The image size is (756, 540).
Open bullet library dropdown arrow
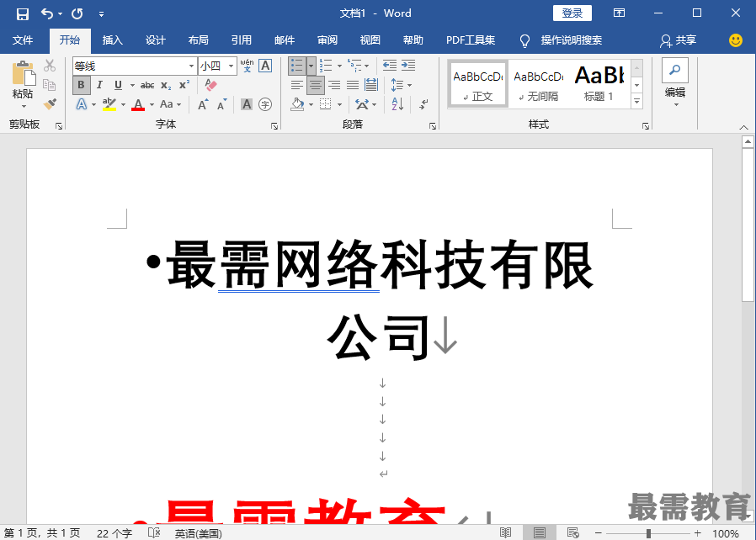point(311,66)
